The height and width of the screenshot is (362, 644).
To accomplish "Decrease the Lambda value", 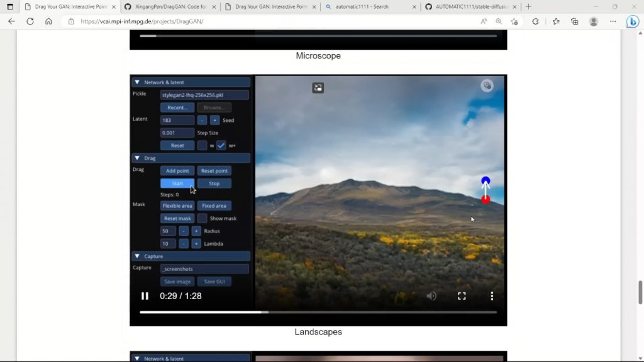I will [184, 244].
